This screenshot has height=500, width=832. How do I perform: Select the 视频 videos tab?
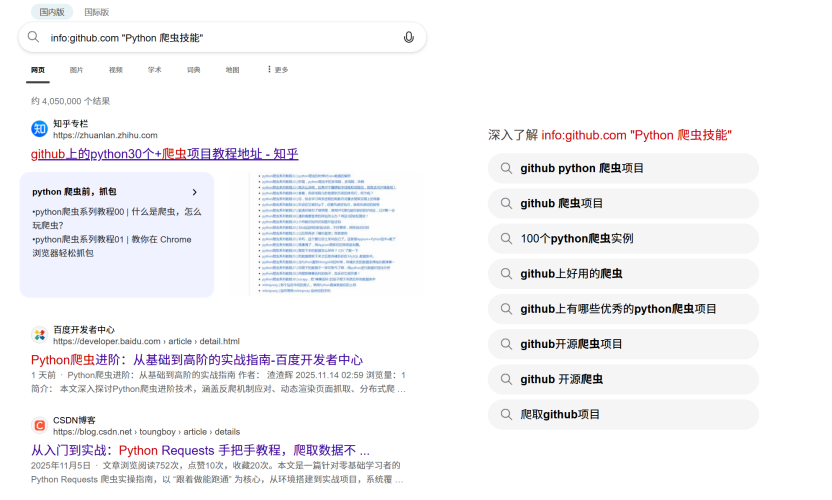tap(116, 70)
